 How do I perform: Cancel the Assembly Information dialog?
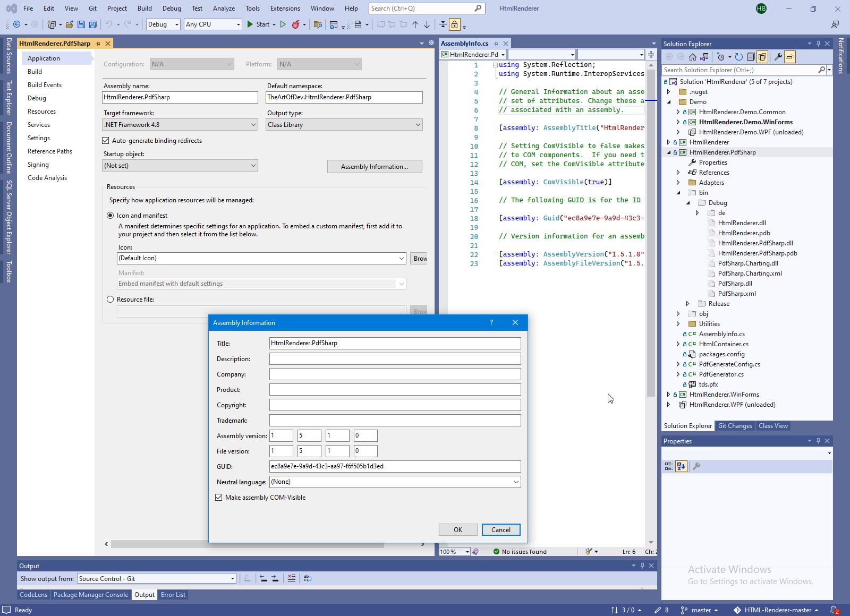[x=500, y=530]
